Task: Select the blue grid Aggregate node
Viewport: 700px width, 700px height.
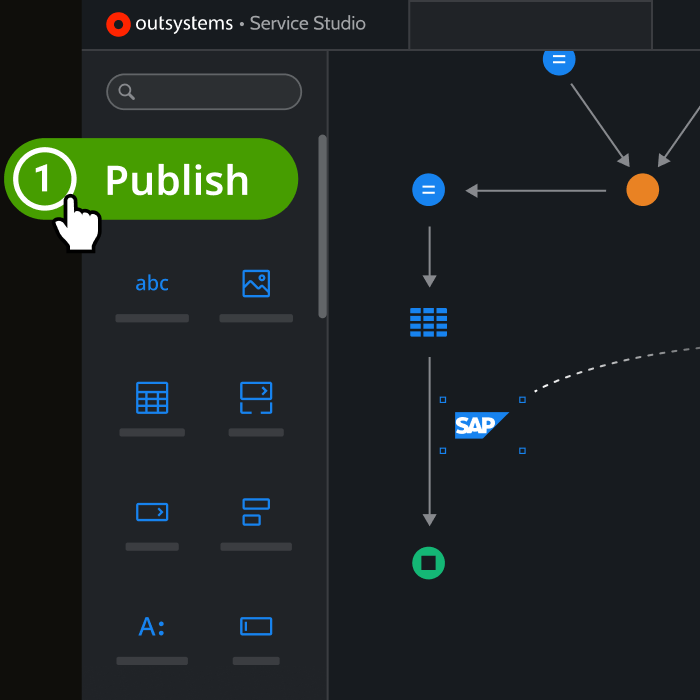Action: click(x=429, y=322)
